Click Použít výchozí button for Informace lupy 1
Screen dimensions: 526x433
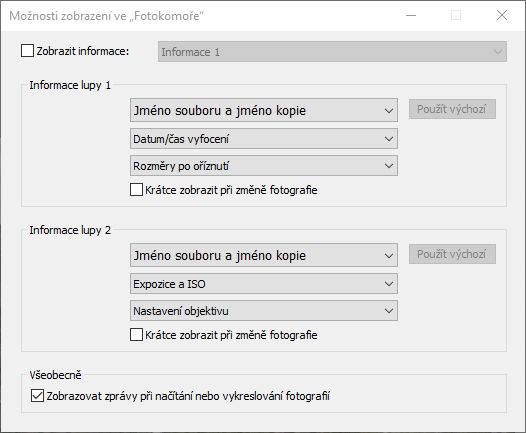pyautogui.click(x=452, y=109)
